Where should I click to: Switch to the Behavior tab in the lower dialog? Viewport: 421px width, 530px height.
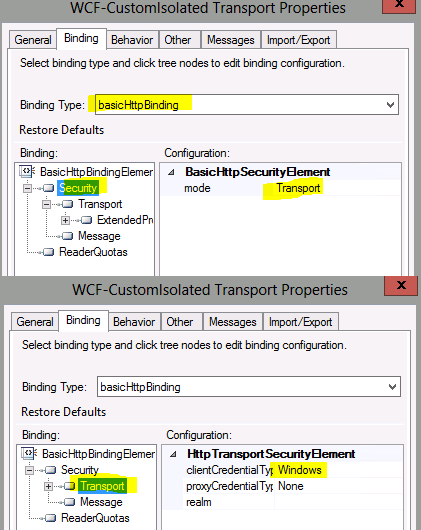click(x=134, y=322)
